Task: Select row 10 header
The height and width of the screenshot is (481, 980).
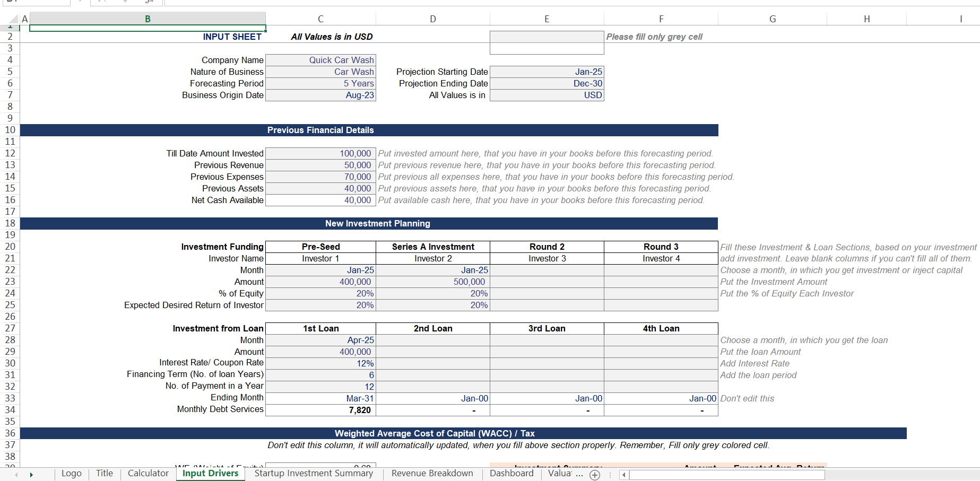Action: click(x=10, y=130)
